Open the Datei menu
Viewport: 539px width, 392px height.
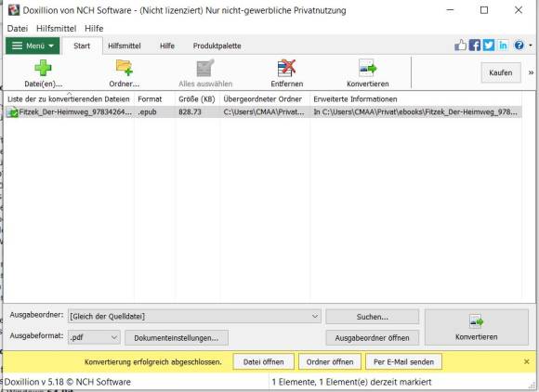click(x=17, y=29)
